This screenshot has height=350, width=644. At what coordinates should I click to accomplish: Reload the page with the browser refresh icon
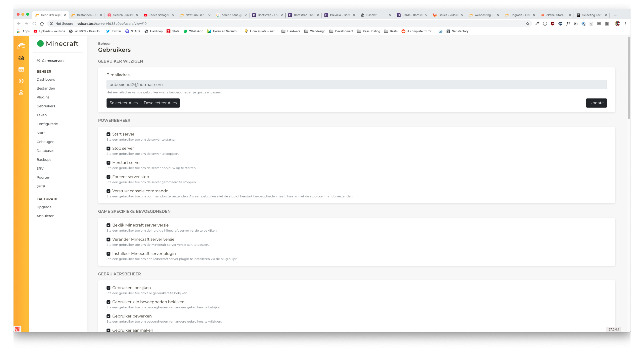[x=34, y=24]
